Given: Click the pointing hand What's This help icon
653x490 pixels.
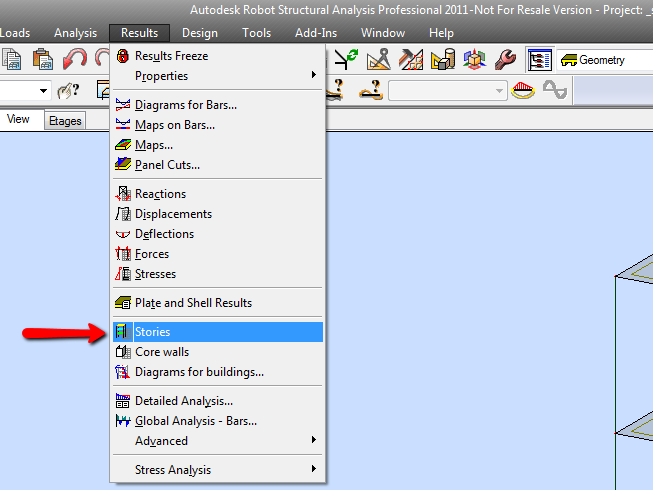Looking at the screenshot, I should (x=69, y=90).
